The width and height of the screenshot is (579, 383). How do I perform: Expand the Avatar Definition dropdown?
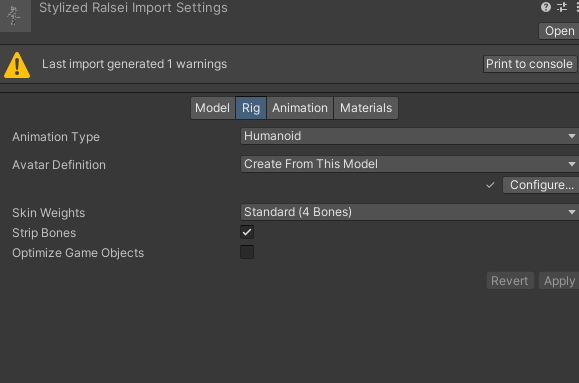tap(410, 164)
